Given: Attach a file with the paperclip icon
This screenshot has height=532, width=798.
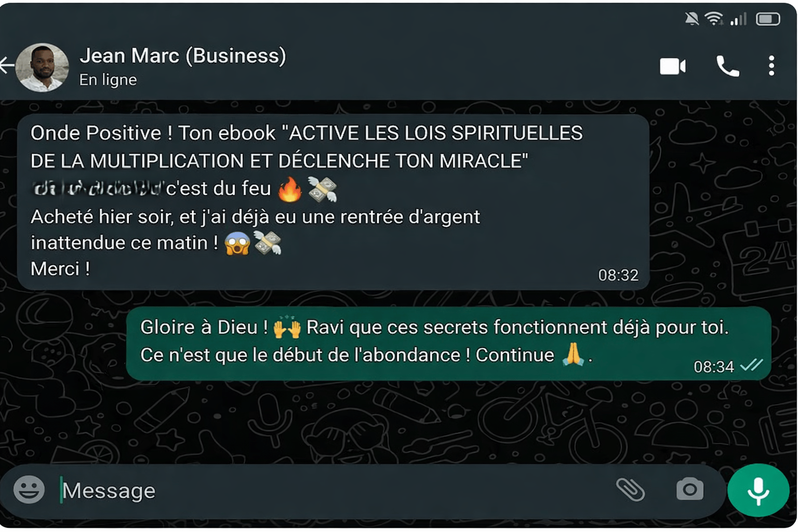Looking at the screenshot, I should click(x=630, y=489).
